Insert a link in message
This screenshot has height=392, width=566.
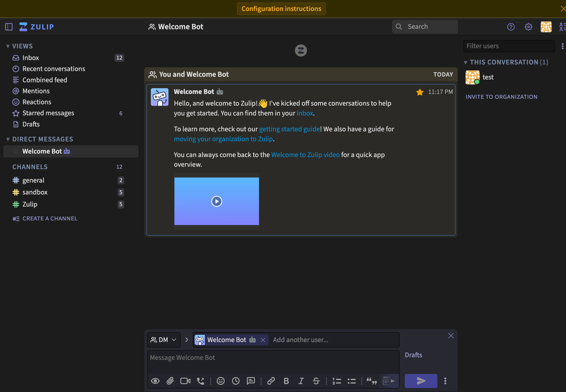coord(271,381)
